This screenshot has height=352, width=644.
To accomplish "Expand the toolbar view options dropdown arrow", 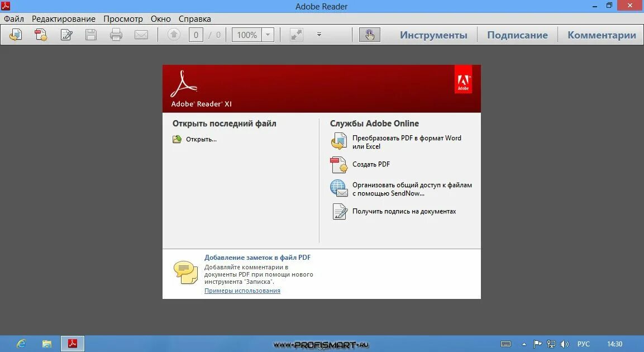I will tap(319, 35).
